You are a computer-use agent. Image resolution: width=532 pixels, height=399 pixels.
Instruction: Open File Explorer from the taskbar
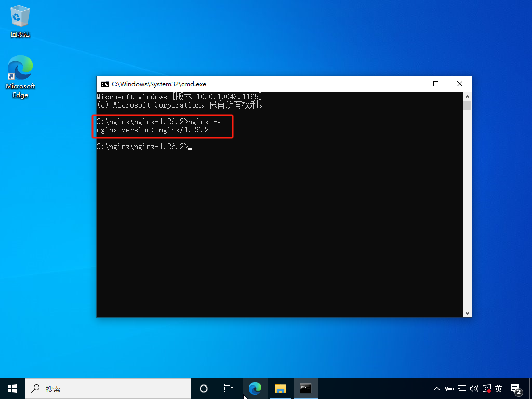[280, 389]
